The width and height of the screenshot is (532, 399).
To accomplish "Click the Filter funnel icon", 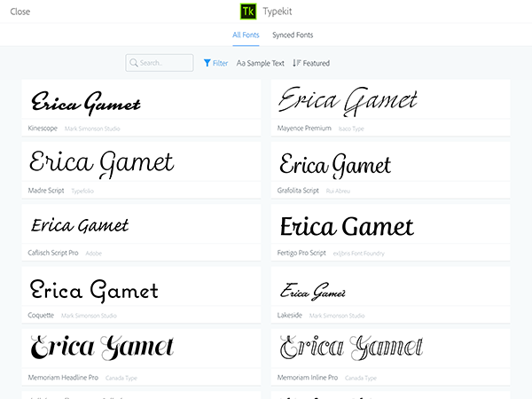I will tap(207, 63).
